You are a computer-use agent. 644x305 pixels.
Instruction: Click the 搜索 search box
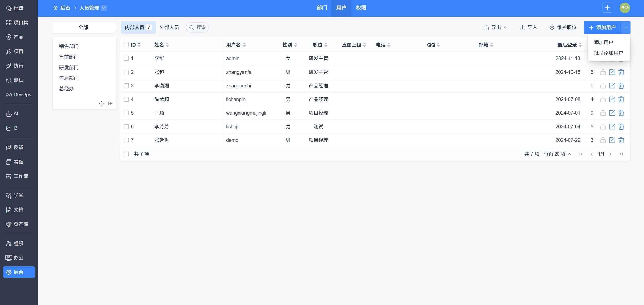coord(198,27)
